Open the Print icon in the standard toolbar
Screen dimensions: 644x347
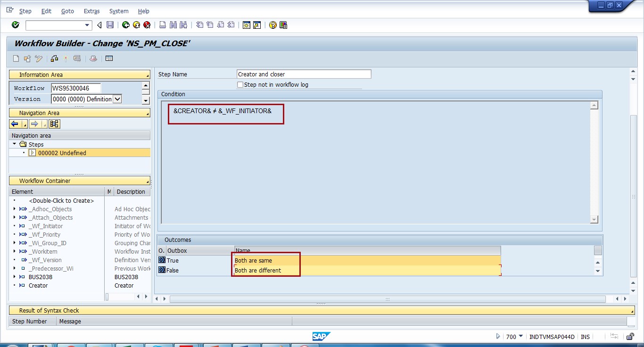pyautogui.click(x=163, y=25)
